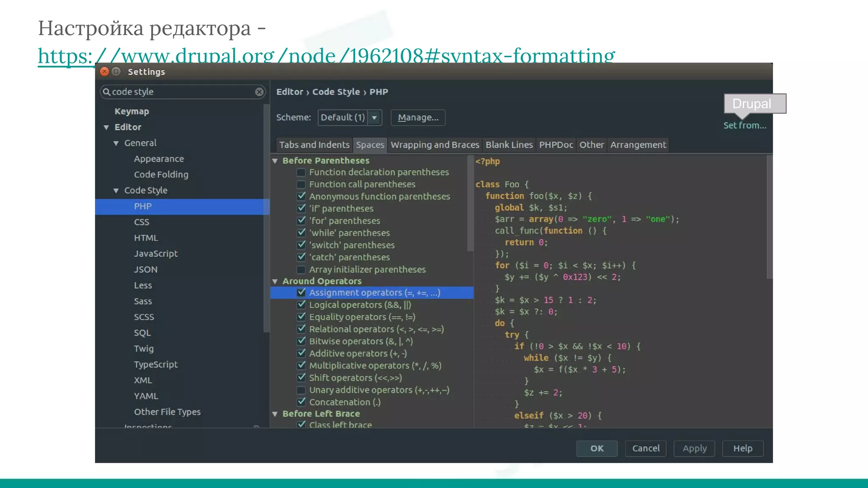Collapse the Around Operators section
Screen dimensions: 868x488
coord(275,282)
